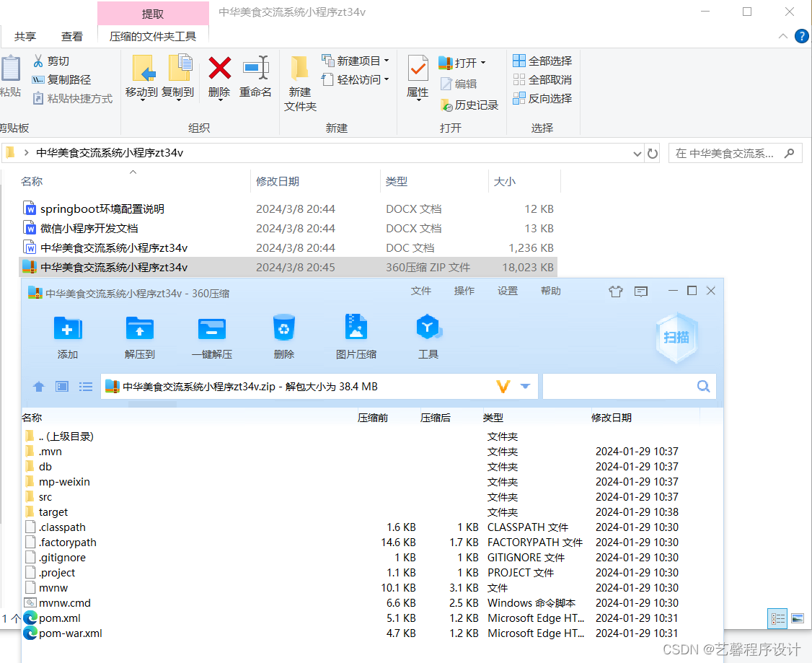The height and width of the screenshot is (663, 812).
Task: Click 复制路径 copy path
Action: [61, 80]
